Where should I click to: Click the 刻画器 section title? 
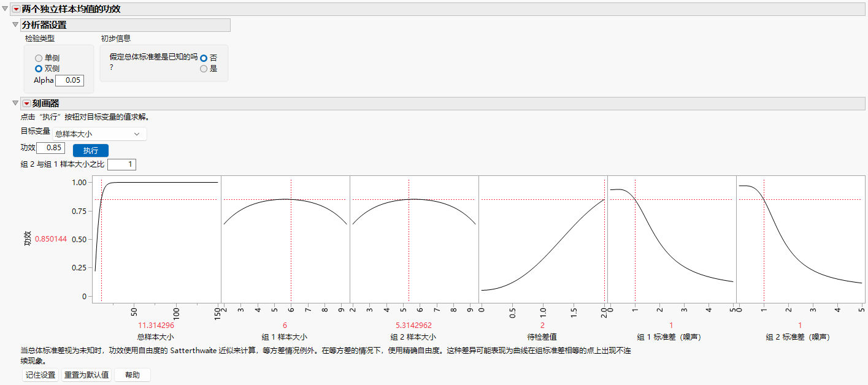(x=45, y=104)
